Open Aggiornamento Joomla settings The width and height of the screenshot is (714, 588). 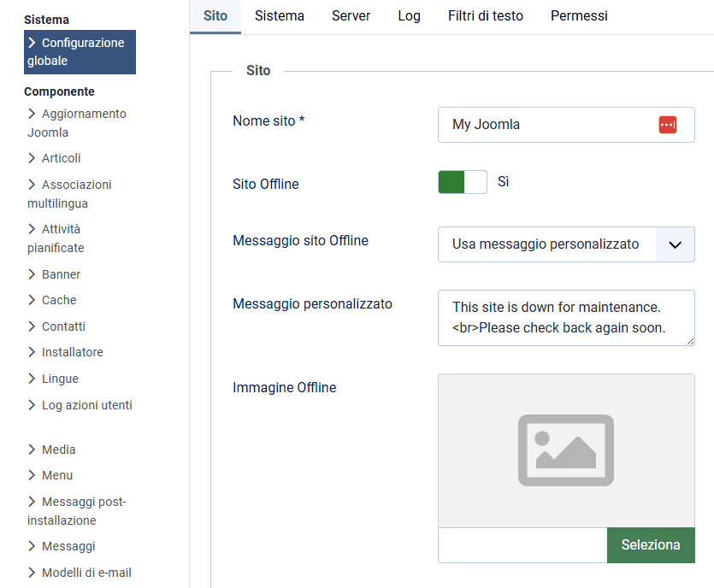click(77, 123)
